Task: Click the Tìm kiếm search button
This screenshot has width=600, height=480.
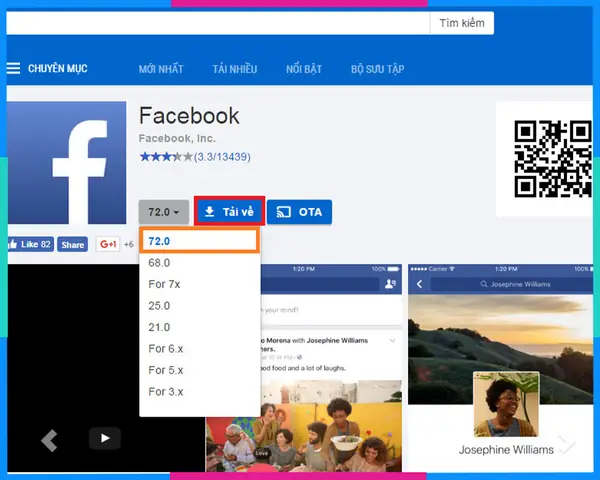Action: (x=462, y=23)
